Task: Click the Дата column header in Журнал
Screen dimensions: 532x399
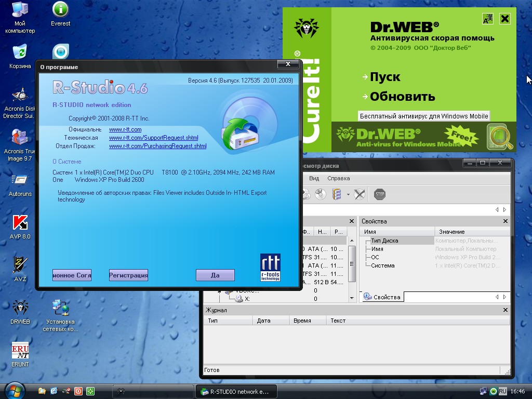Action: [271, 321]
